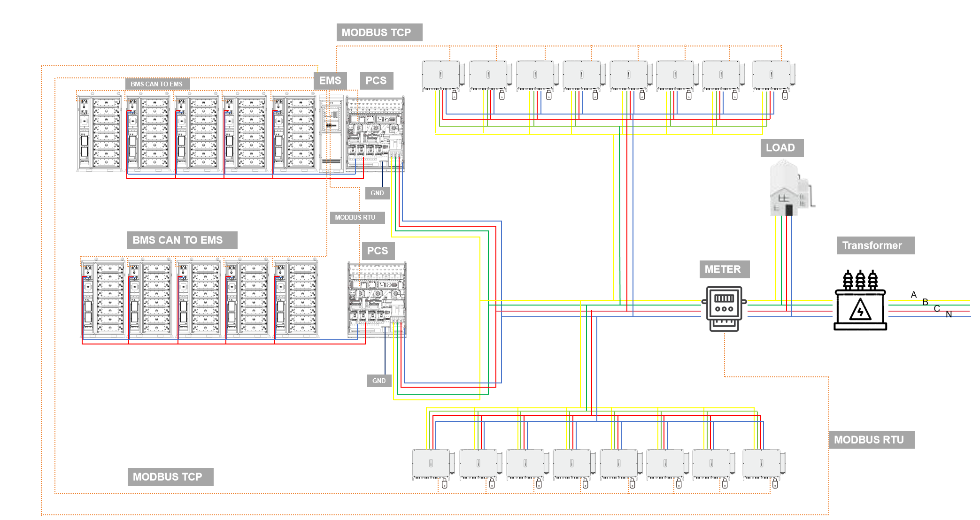Select the EMS cabinet next to the upper PCS
This screenshot has width=980, height=520.
(x=332, y=134)
